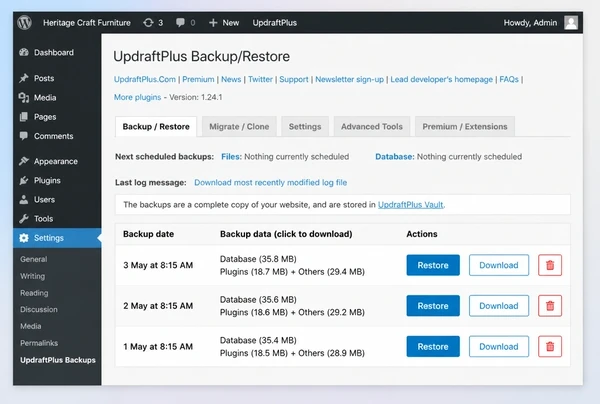This screenshot has width=600, height=404.
Task: Open UpdraftPlus Backups submenu item
Action: [58, 360]
